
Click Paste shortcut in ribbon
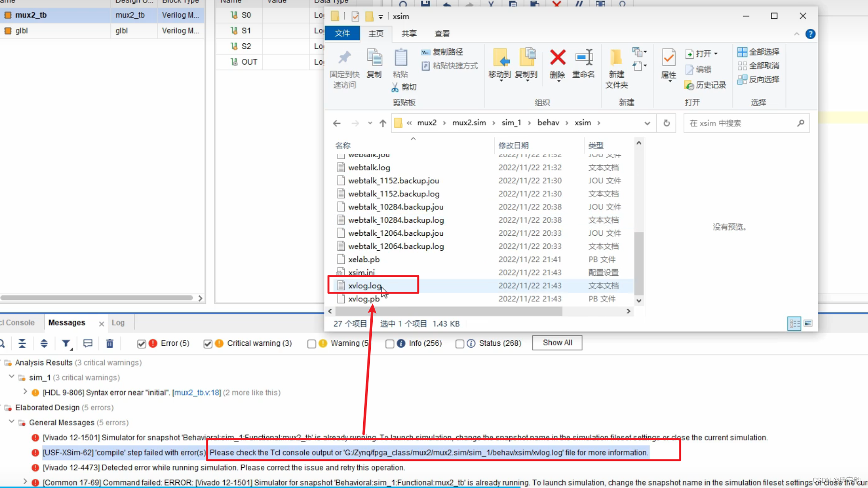(450, 66)
